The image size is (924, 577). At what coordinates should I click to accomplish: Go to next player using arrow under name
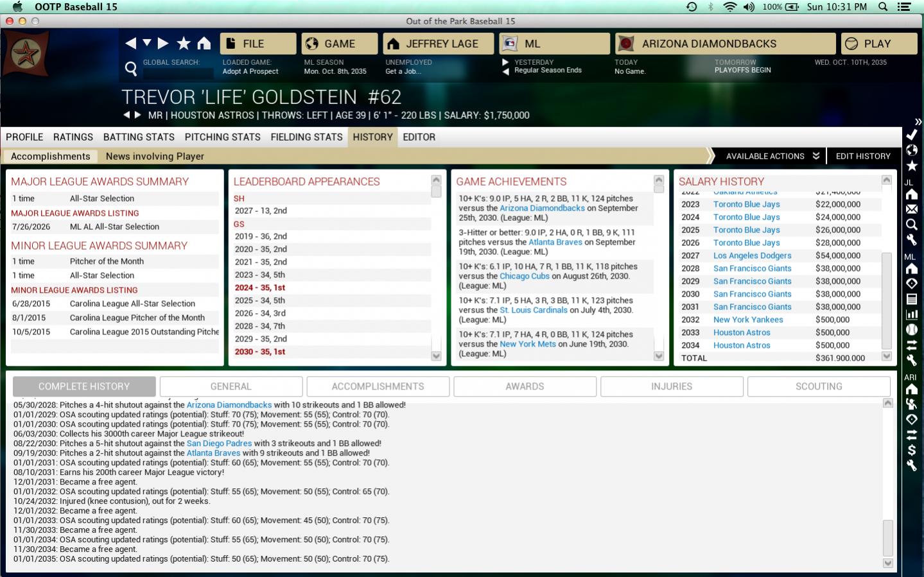point(137,116)
